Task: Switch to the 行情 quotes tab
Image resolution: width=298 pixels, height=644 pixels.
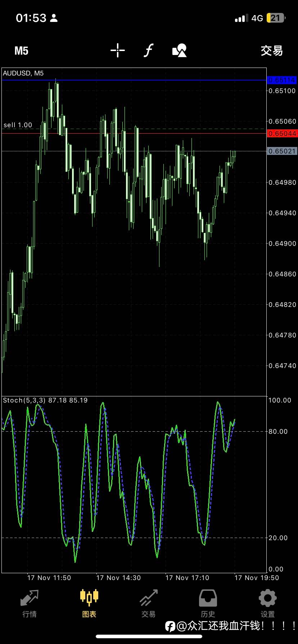Action: point(30,604)
